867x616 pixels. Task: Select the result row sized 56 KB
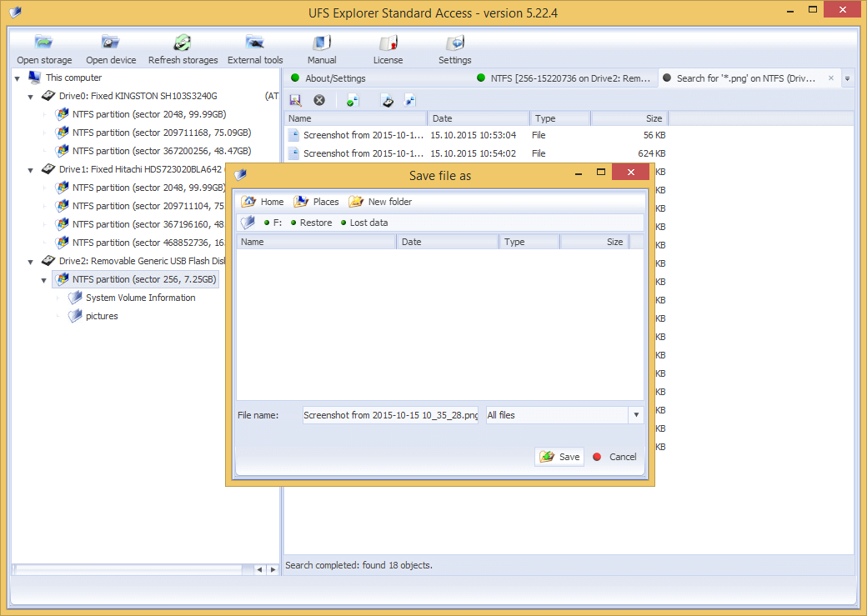pos(477,135)
